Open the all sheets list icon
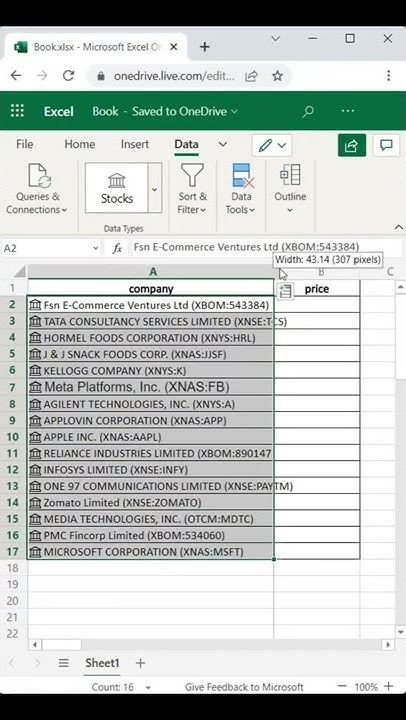Image resolution: width=406 pixels, height=720 pixels. pos(63,663)
